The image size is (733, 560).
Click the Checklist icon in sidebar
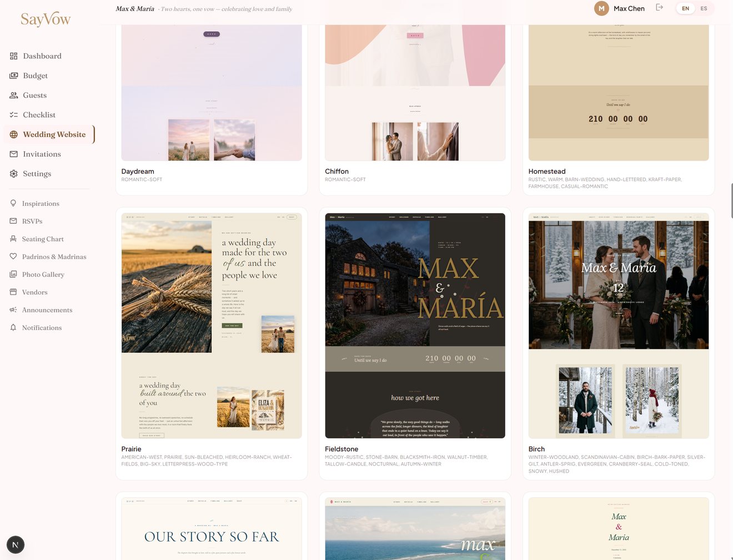[13, 115]
